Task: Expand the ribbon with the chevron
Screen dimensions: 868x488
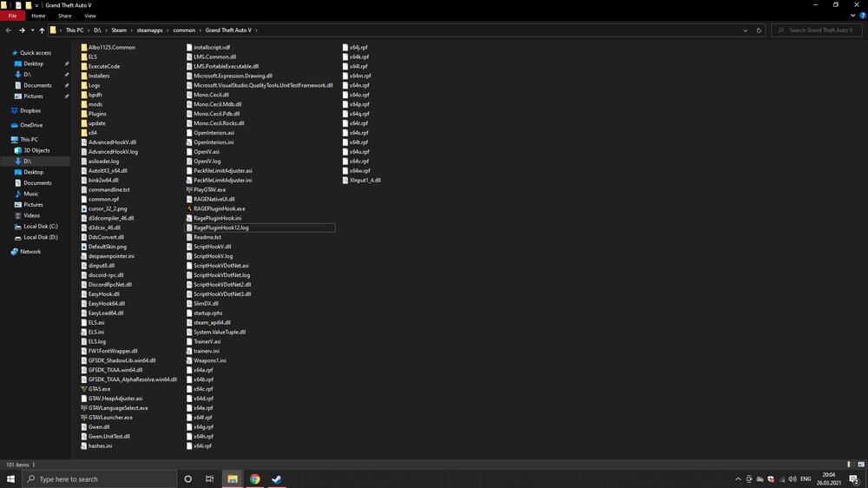Action: click(852, 16)
